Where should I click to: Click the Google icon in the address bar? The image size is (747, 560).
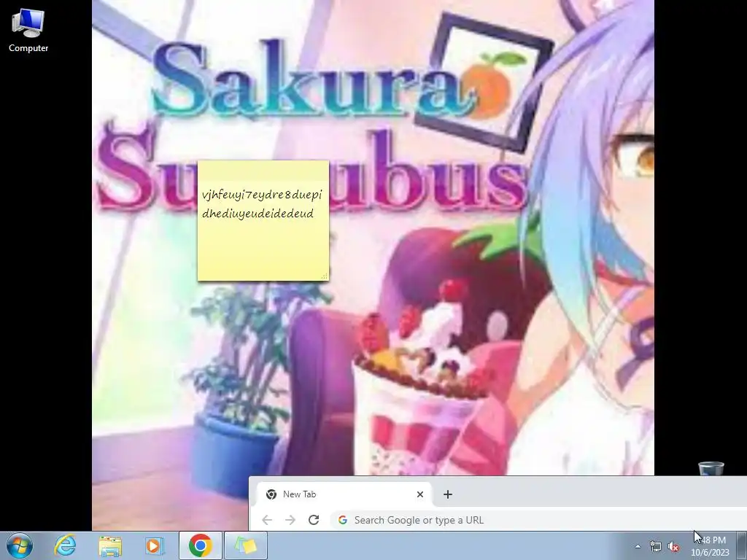[x=343, y=520]
